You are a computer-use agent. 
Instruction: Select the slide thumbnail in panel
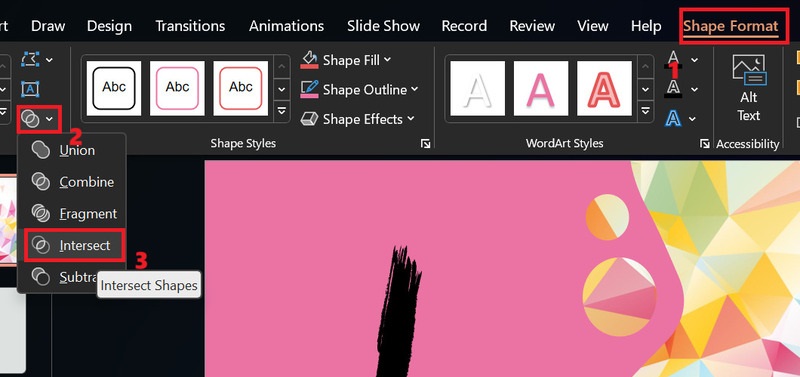pyautogui.click(x=8, y=220)
